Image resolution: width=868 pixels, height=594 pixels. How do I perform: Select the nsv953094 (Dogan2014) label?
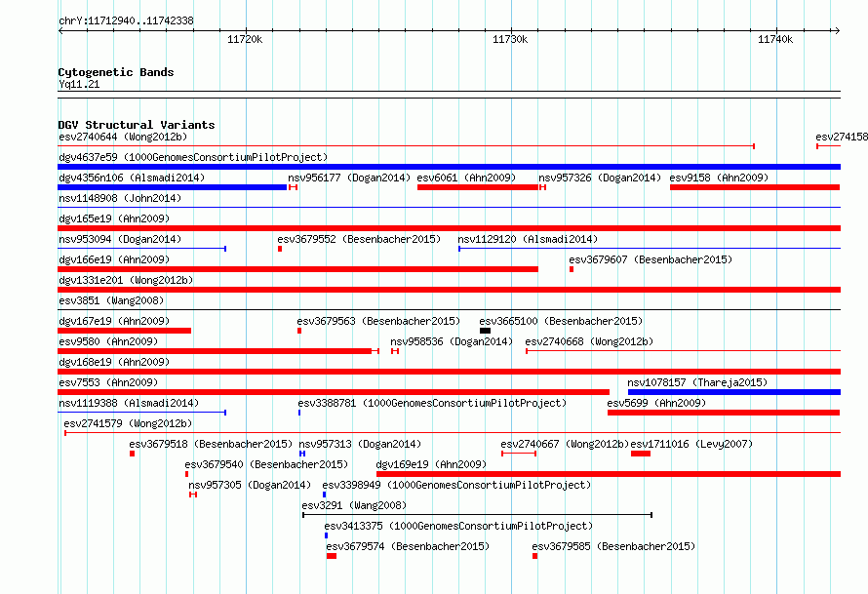click(x=120, y=239)
